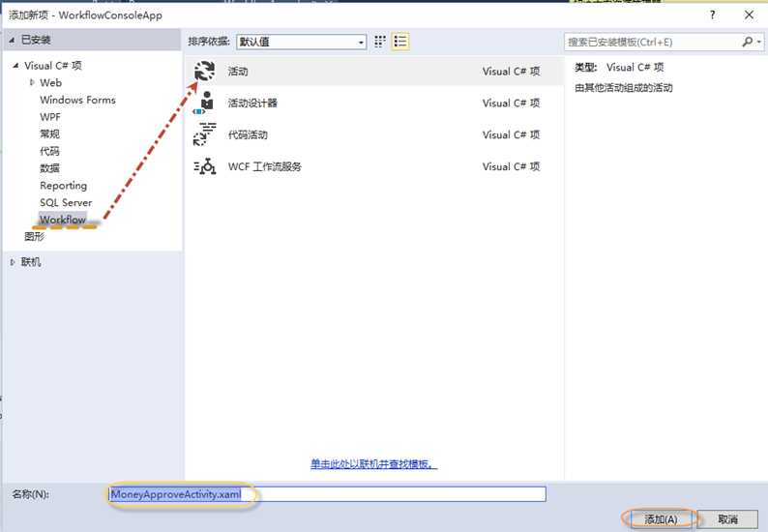Viewport: 768px width, 532px height.
Task: Select 图形 category
Action: pyautogui.click(x=34, y=237)
